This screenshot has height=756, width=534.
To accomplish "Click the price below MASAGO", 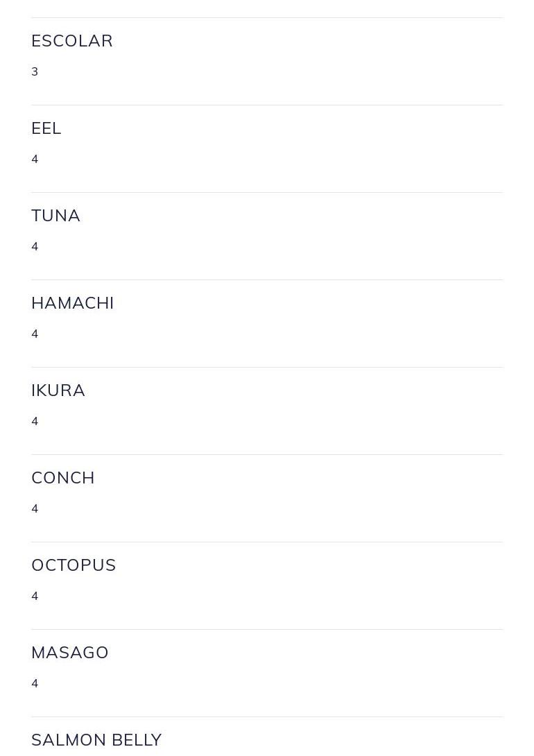I will (x=35, y=683).
